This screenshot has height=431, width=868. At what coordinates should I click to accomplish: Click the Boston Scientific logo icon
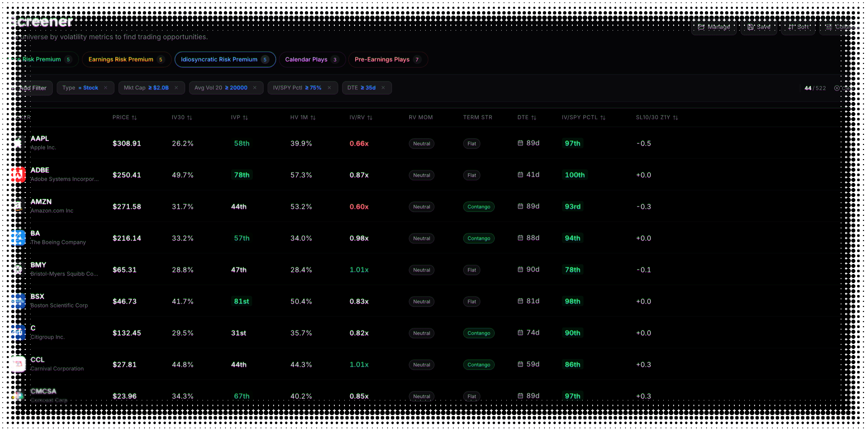click(x=18, y=302)
